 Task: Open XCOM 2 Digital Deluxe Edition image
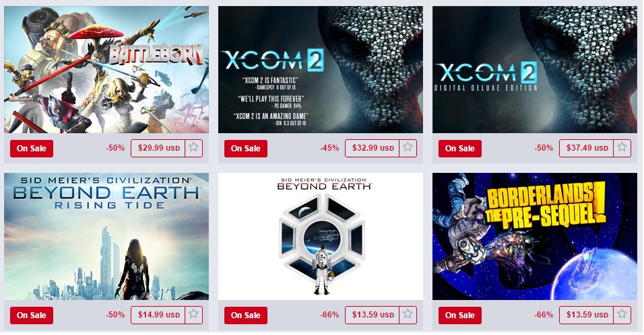[x=535, y=69]
